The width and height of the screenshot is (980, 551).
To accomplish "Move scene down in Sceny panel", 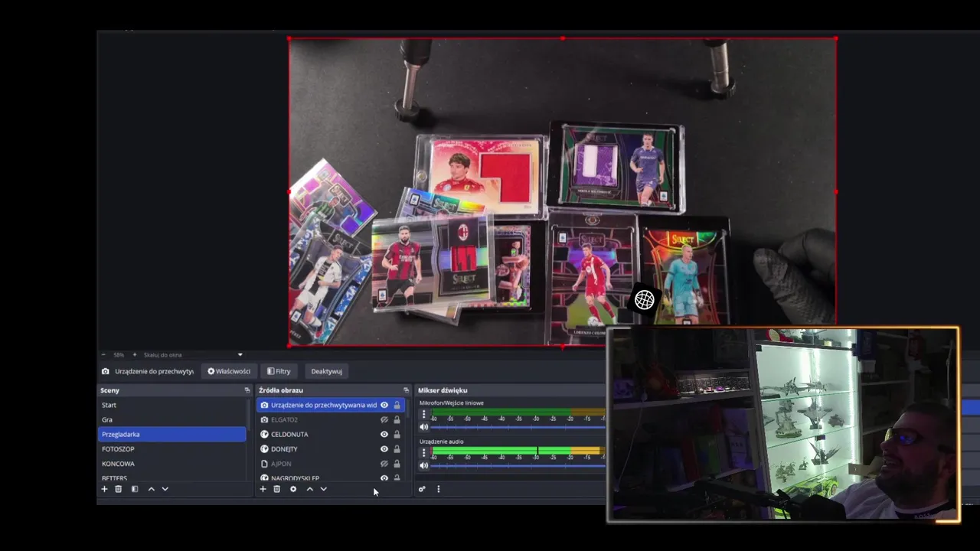I will click(165, 489).
